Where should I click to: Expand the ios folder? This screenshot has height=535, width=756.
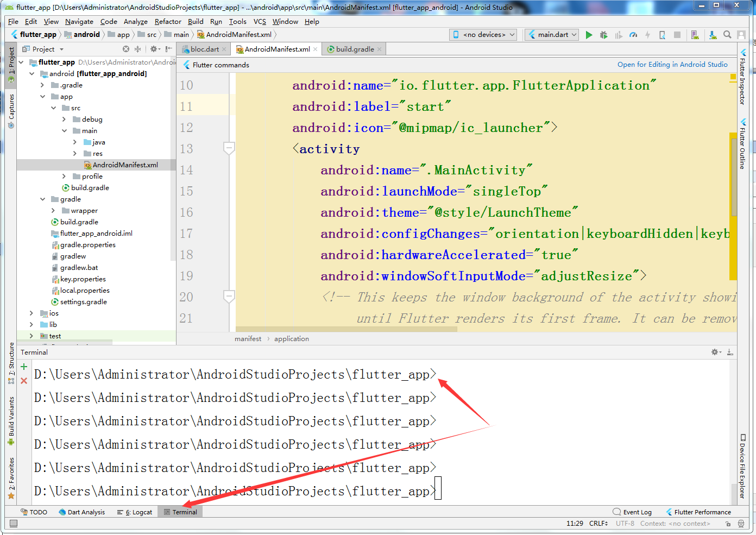[31, 313]
